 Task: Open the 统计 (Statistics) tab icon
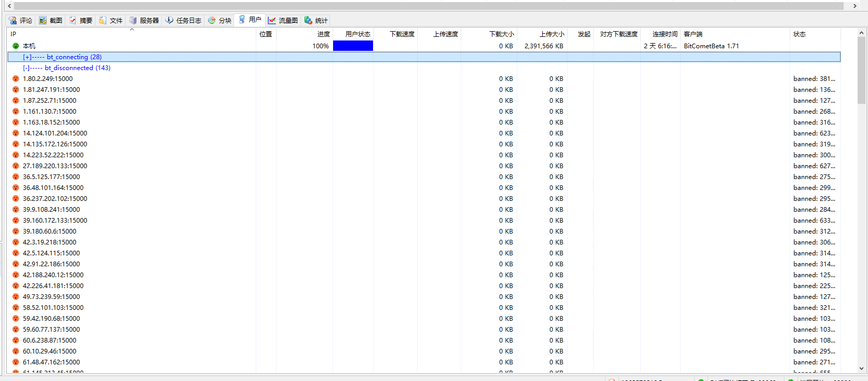[x=308, y=20]
